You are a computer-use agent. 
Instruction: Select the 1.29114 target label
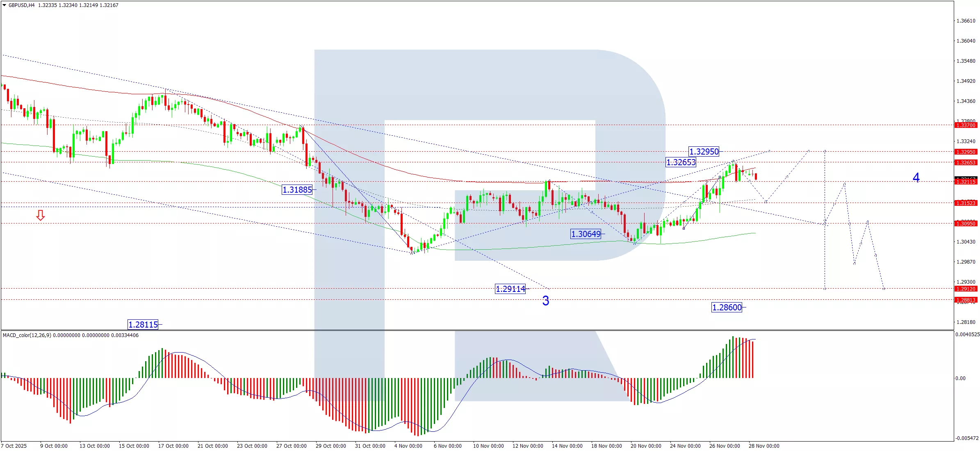click(x=511, y=289)
